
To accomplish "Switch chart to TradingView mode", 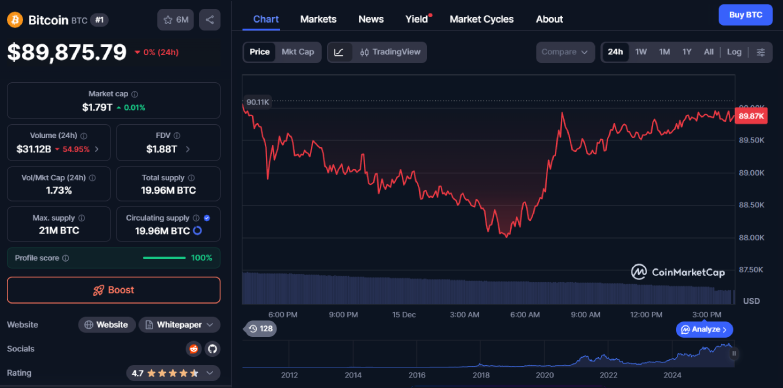I will (390, 52).
